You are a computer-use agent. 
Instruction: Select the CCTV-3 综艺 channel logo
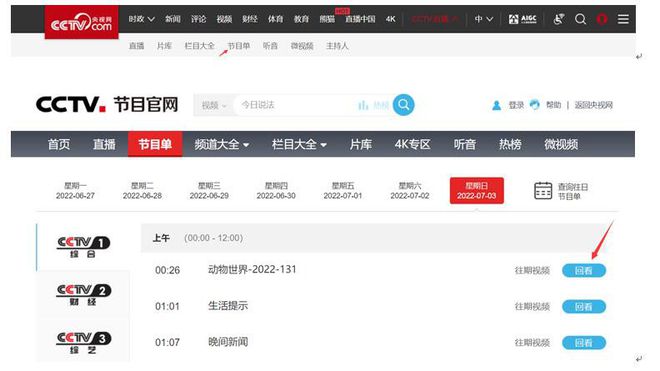(83, 343)
